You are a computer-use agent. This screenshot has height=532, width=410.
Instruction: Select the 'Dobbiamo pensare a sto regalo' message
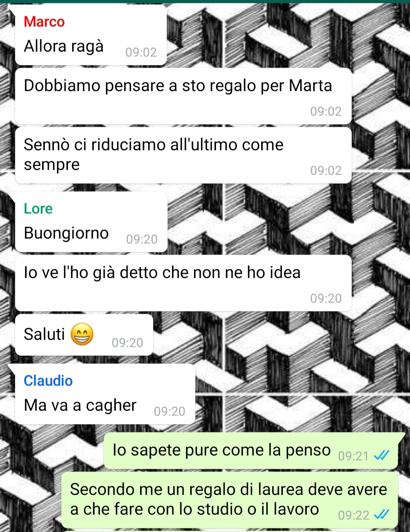183,96
